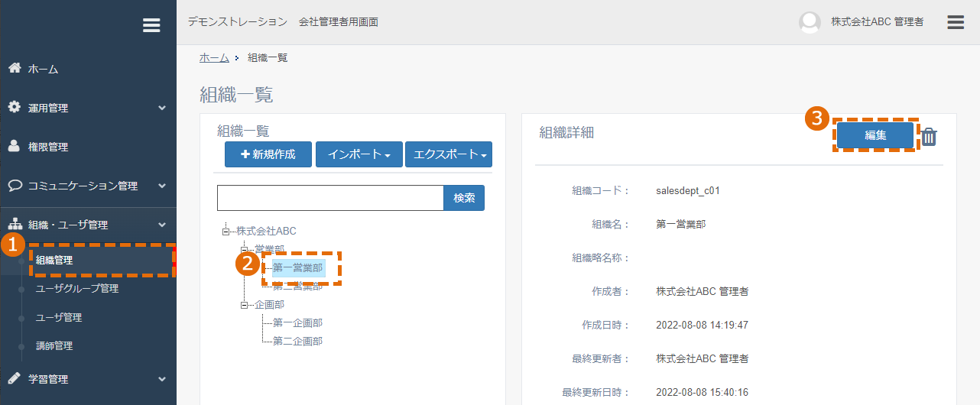Select 営業部 in tree
Image resolution: width=980 pixels, height=405 pixels.
[x=270, y=249]
